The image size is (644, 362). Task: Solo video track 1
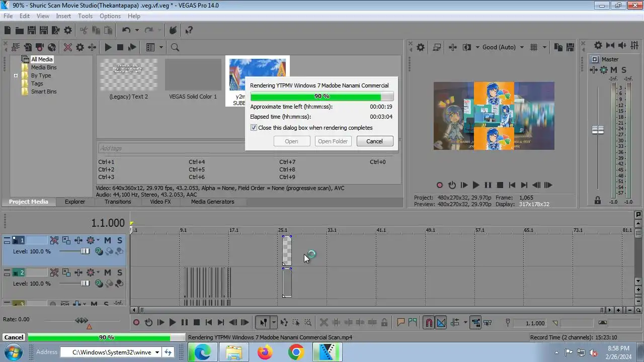coord(120,240)
